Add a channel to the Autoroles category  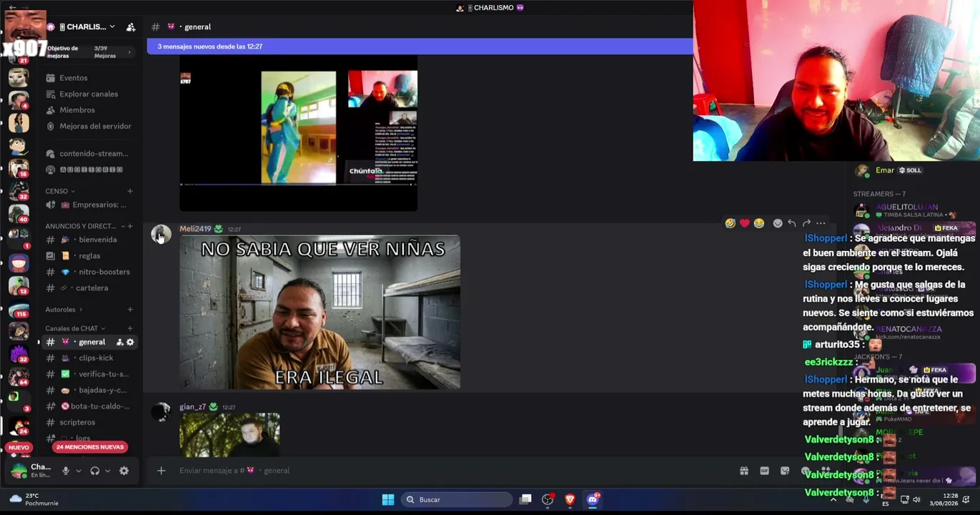[130, 310]
